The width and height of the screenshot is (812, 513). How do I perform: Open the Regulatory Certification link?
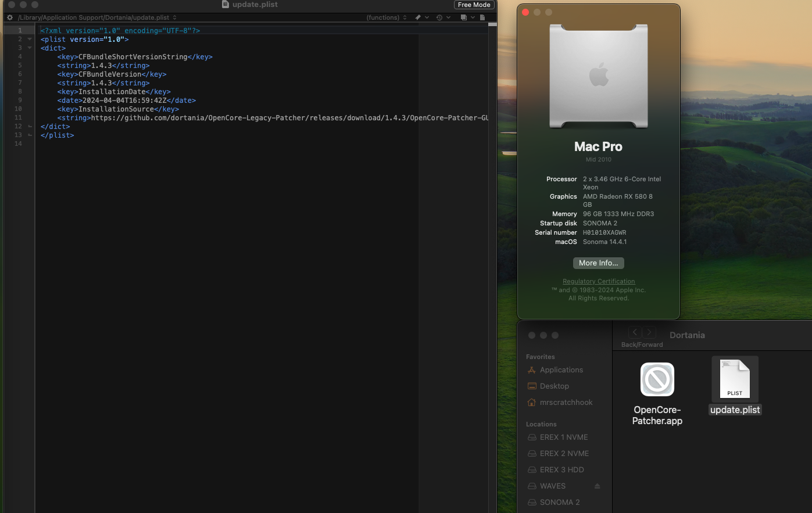(x=599, y=281)
